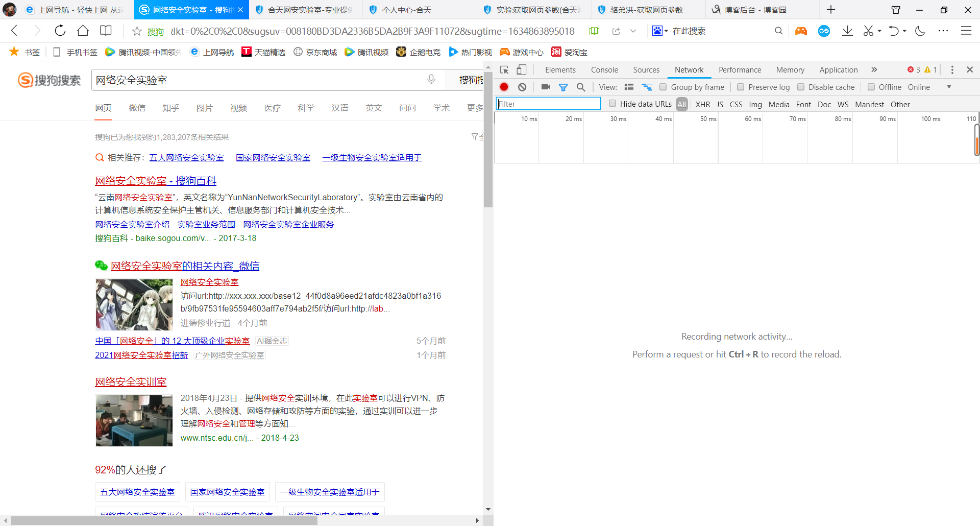Open the Performance tab
Image resolution: width=980 pixels, height=526 pixels.
coord(740,70)
